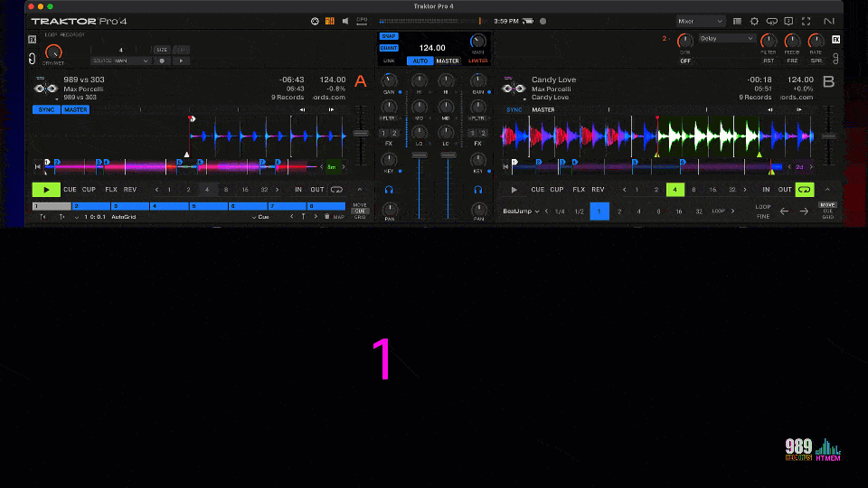Open the browser list view icon
Image resolution: width=868 pixels, height=488 pixels.
(x=737, y=21)
